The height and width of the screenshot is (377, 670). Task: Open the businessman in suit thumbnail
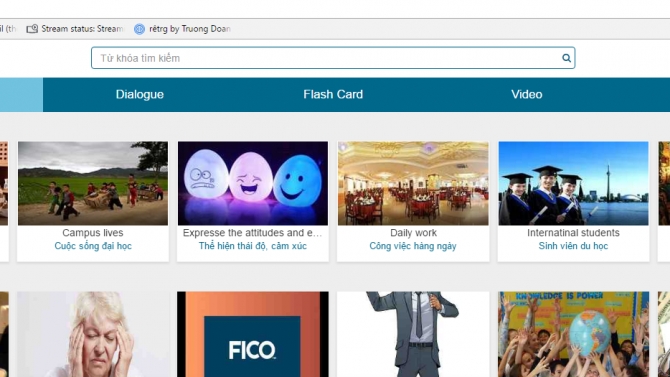(413, 334)
